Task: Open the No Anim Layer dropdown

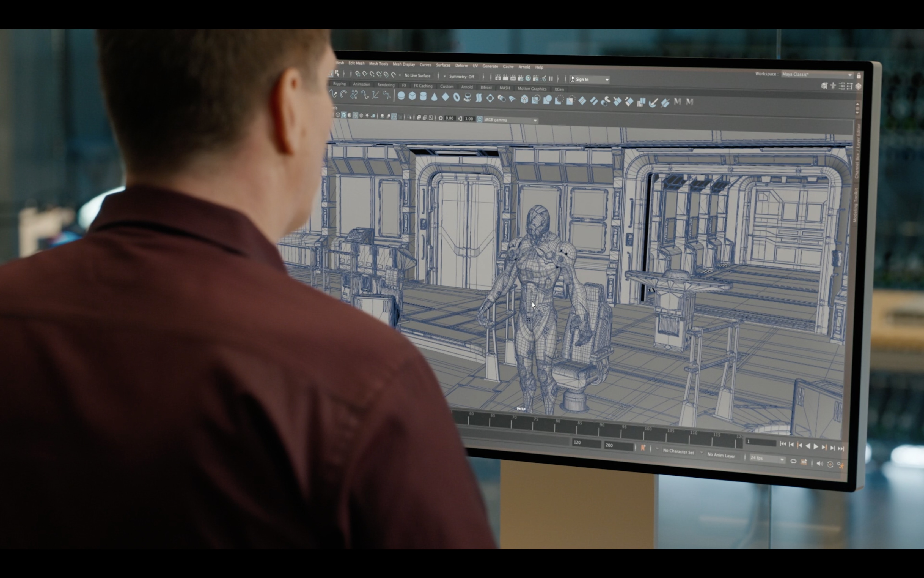Action: [x=721, y=455]
